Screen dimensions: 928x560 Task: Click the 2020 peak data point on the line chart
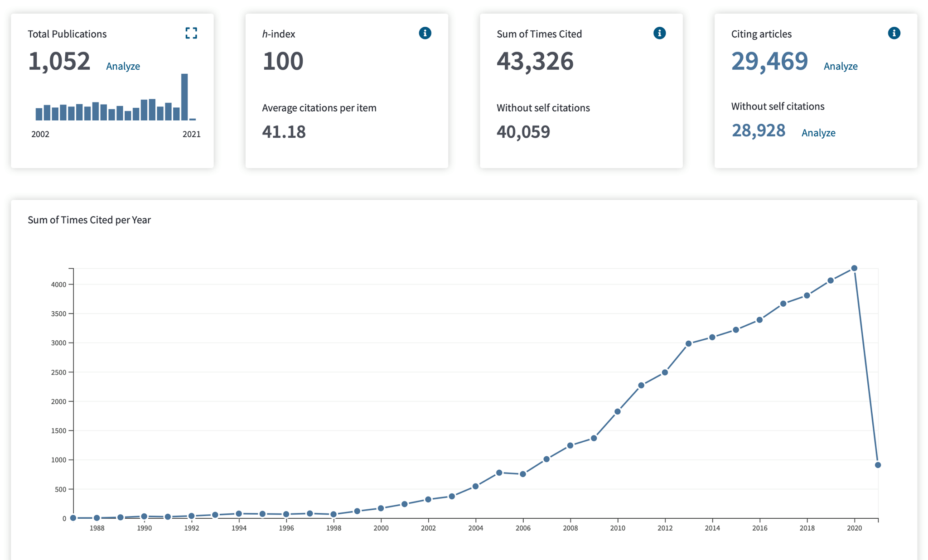click(854, 268)
